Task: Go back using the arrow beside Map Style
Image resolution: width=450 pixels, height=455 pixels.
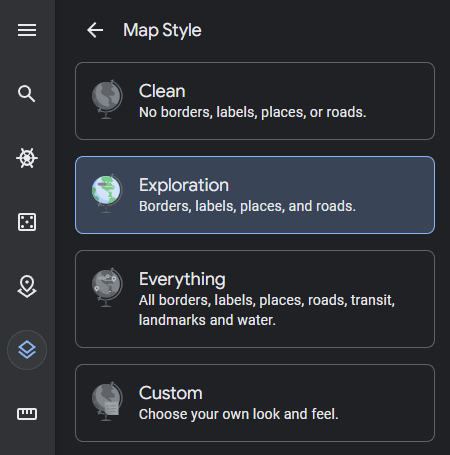Action: point(95,30)
